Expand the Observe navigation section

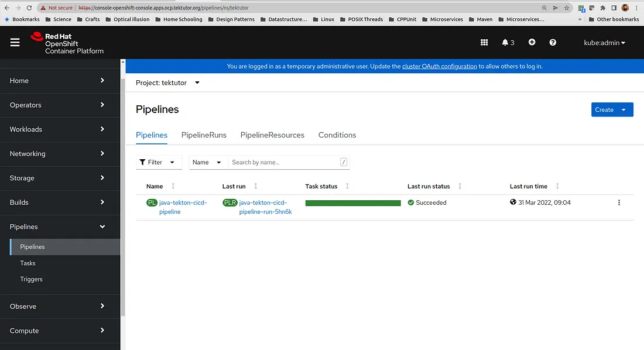(x=60, y=306)
